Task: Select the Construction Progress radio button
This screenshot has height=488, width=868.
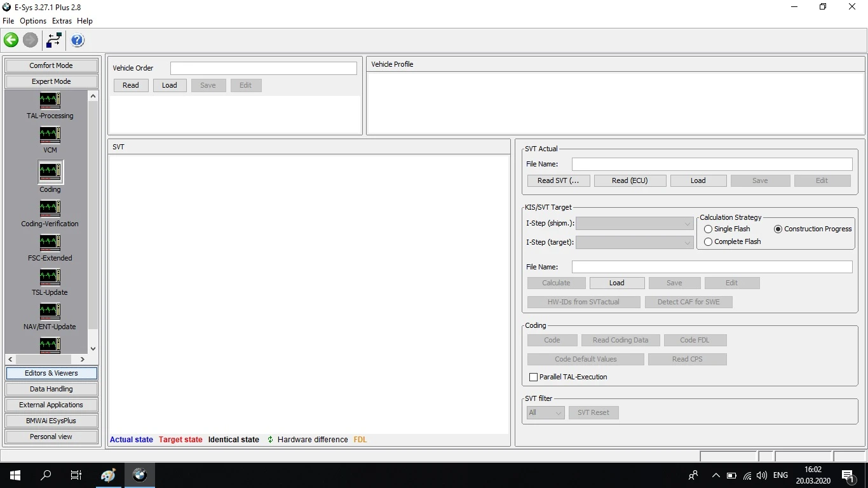Action: click(778, 229)
